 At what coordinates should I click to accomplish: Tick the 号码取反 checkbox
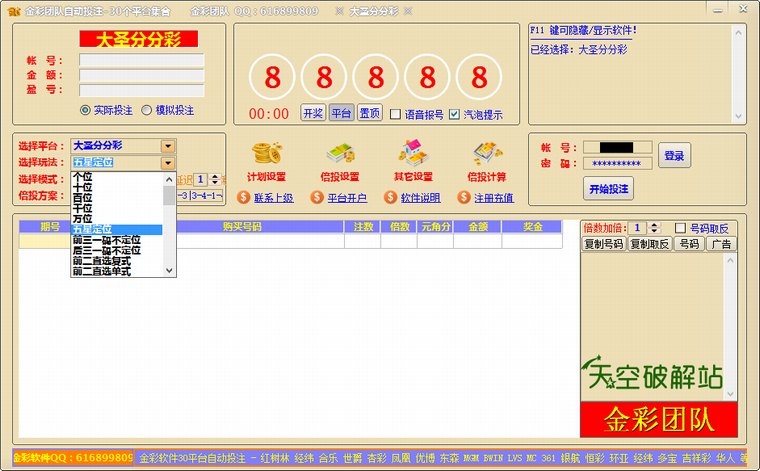[x=681, y=228]
